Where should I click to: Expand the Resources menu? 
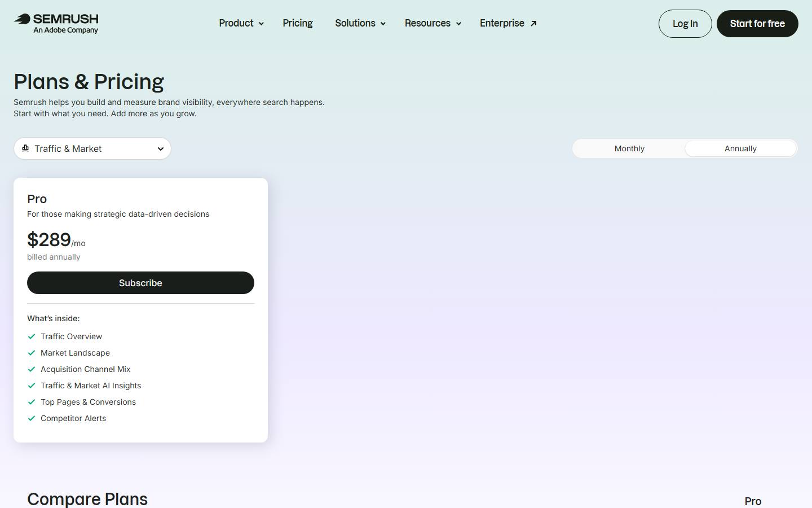point(433,23)
